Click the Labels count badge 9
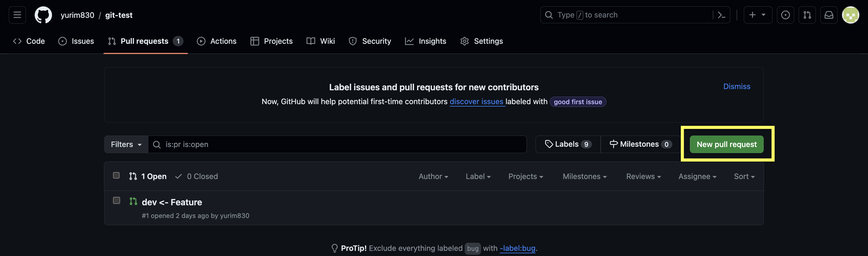Screen dimensions: 868x256 click(586, 145)
